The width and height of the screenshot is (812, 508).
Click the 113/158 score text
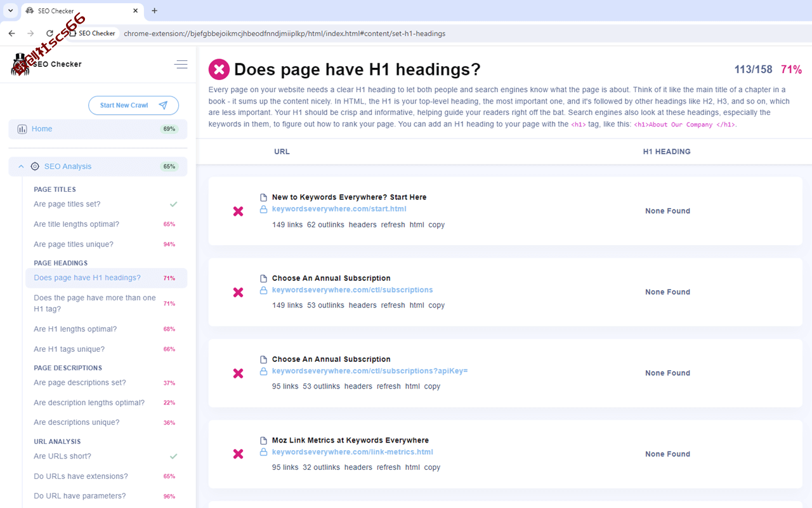pos(753,70)
